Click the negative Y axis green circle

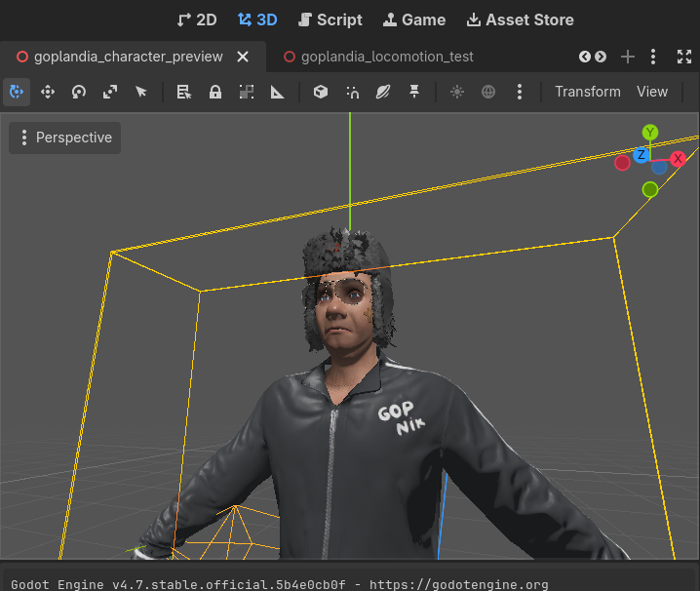[650, 189]
